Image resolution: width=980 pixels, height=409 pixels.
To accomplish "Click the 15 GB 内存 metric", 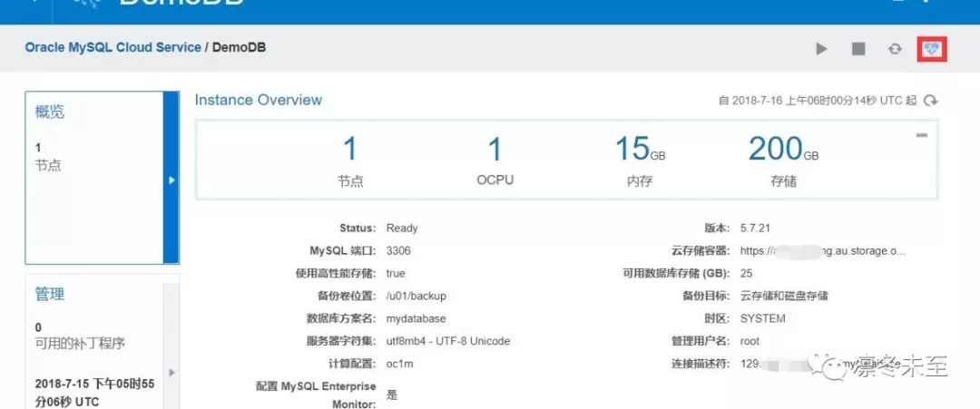I will (x=640, y=161).
